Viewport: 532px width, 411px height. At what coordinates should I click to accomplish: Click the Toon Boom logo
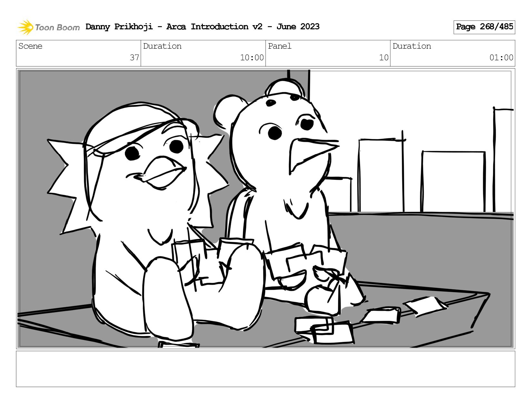[x=48, y=27]
